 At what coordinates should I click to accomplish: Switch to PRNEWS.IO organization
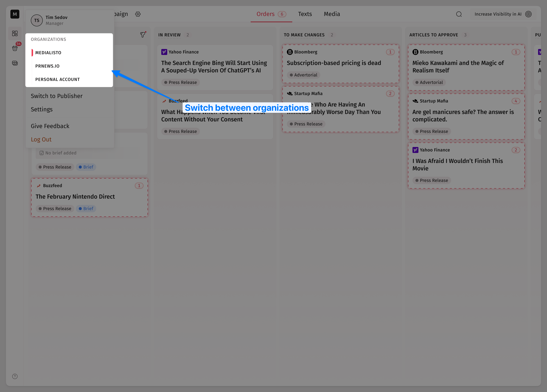click(x=47, y=66)
